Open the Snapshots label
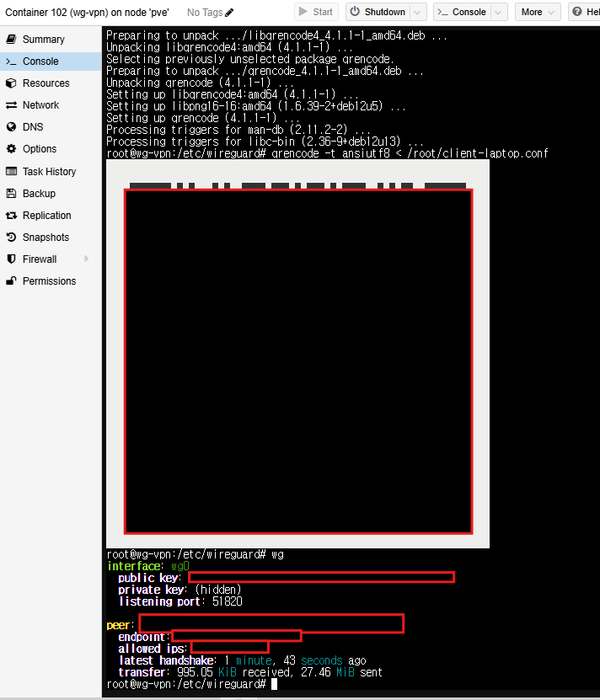Viewport: 600px width, 700px height. pos(46,237)
